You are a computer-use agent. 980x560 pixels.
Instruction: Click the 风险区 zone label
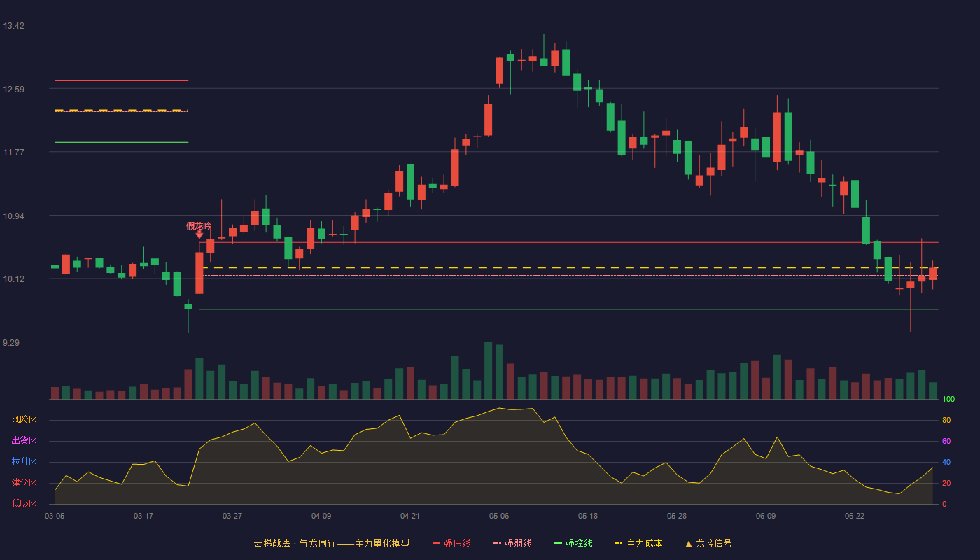24,420
